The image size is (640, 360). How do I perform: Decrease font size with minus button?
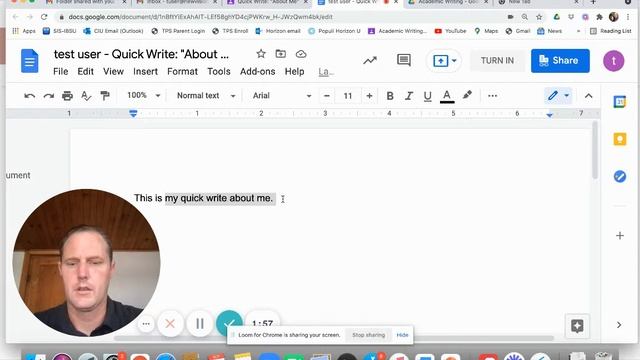(327, 96)
